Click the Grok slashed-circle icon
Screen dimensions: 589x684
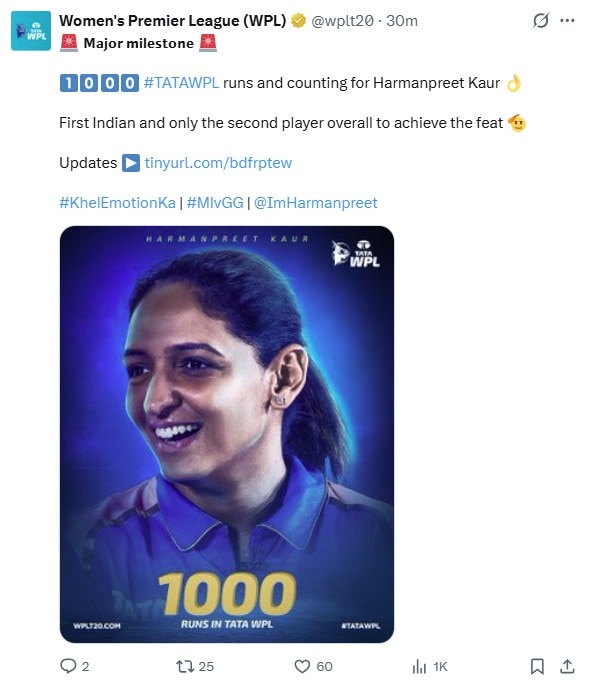click(540, 21)
